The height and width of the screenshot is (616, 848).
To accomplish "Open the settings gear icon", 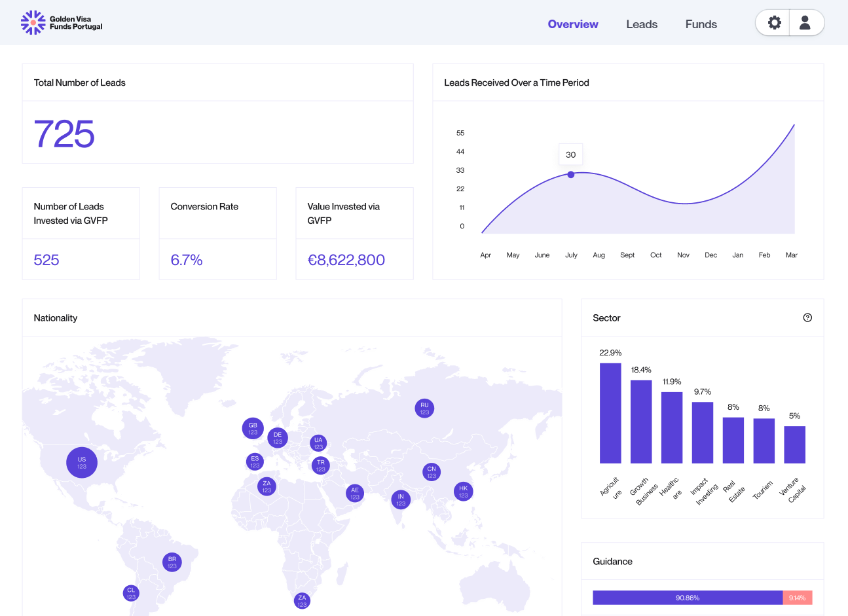I will tap(774, 23).
